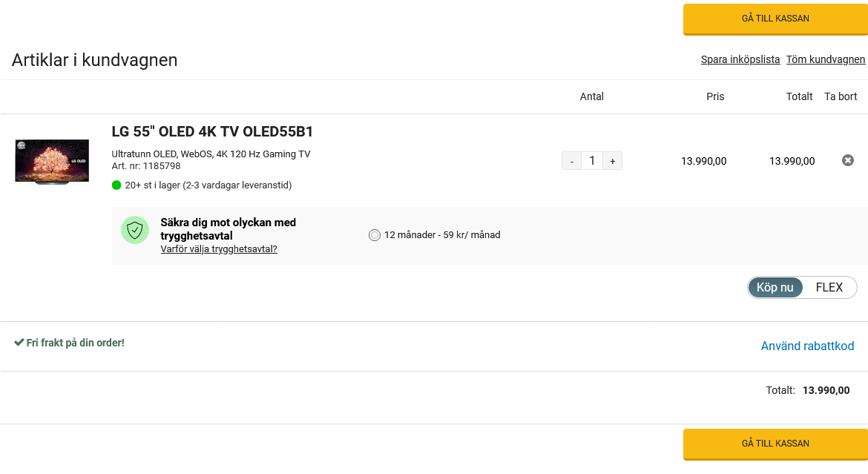Click the 'Totalt' column header
This screenshot has width=868, height=474.
point(799,96)
